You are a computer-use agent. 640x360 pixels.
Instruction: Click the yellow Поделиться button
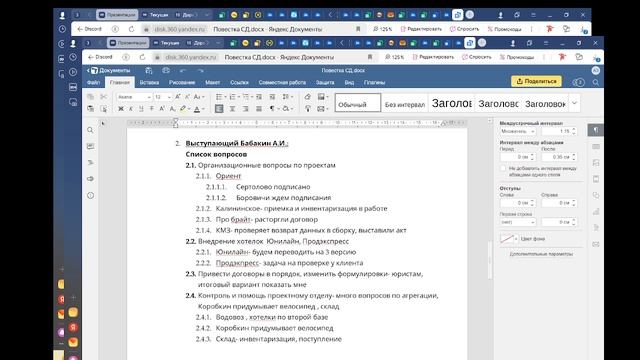pyautogui.click(x=536, y=81)
